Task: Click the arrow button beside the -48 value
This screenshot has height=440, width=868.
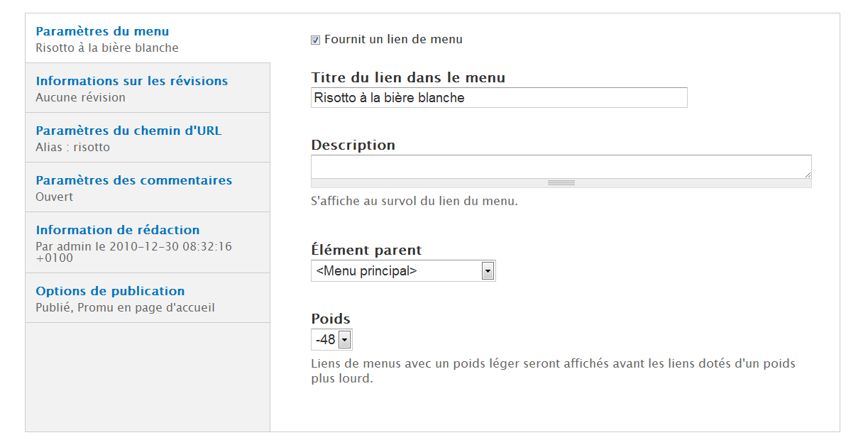Action: [x=344, y=340]
